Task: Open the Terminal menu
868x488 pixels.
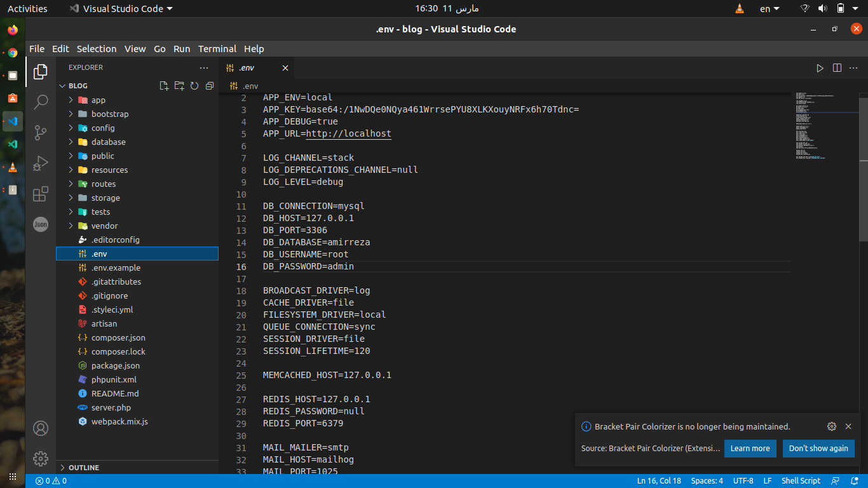Action: (217, 49)
